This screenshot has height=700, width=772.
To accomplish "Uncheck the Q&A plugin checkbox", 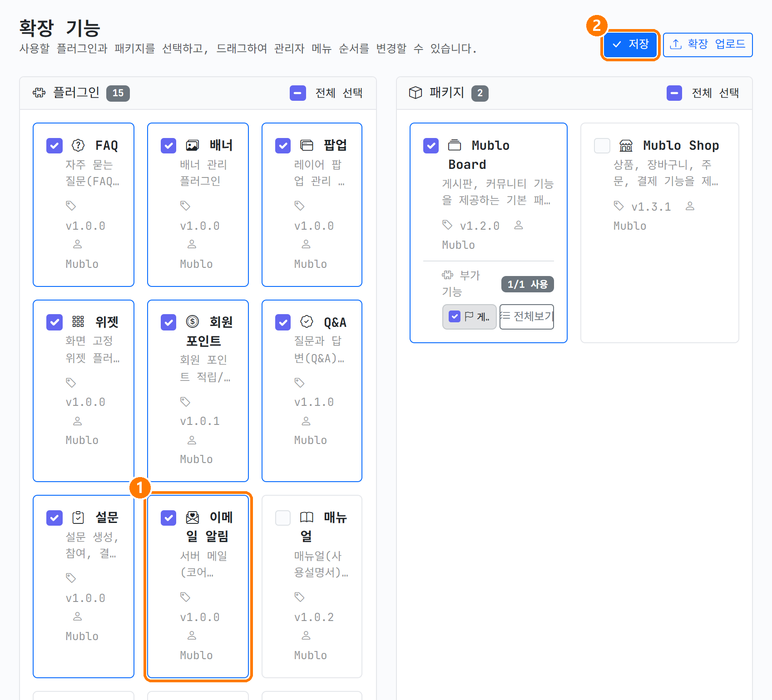I will pyautogui.click(x=283, y=322).
